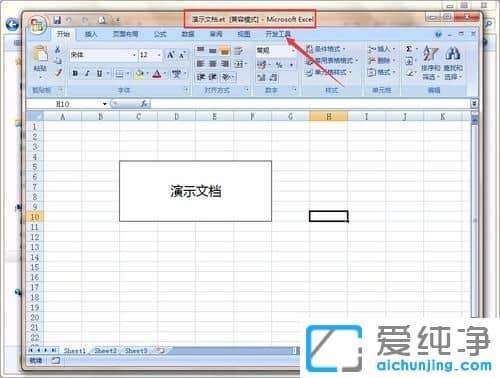This screenshot has width=500, height=378.
Task: Expand the formula bar with right-end arrow
Action: coord(474,104)
